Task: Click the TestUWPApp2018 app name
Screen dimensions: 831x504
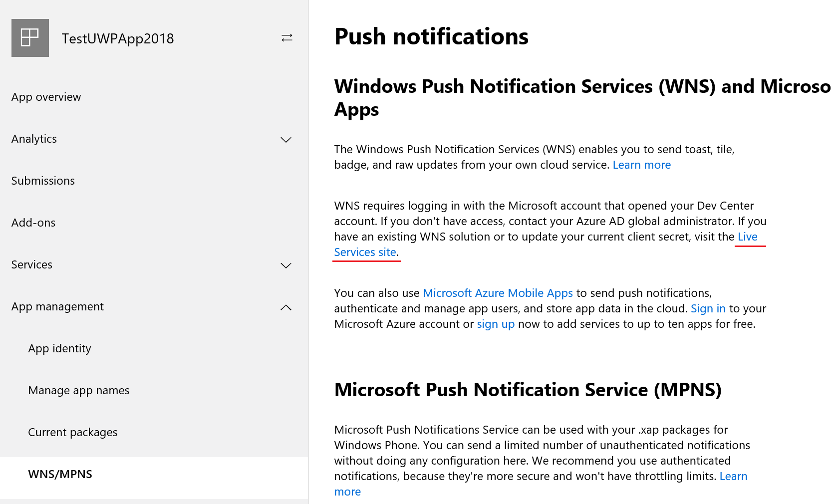Action: 118,38
